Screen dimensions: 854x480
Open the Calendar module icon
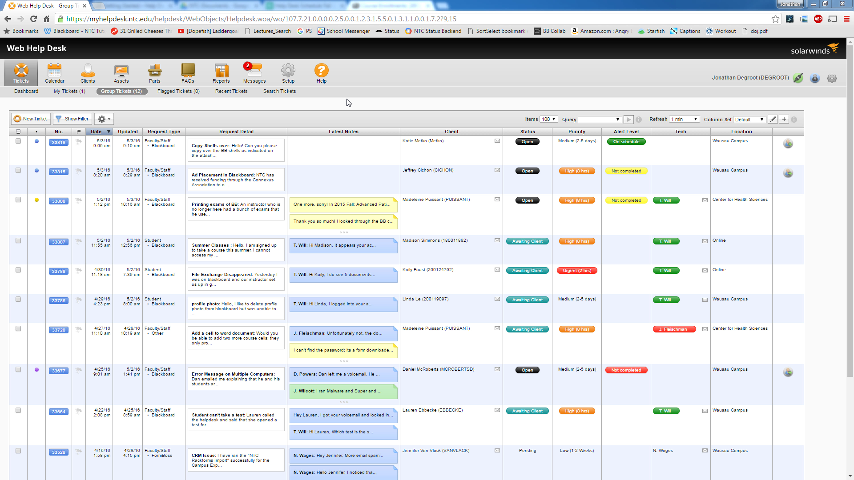(x=54, y=72)
